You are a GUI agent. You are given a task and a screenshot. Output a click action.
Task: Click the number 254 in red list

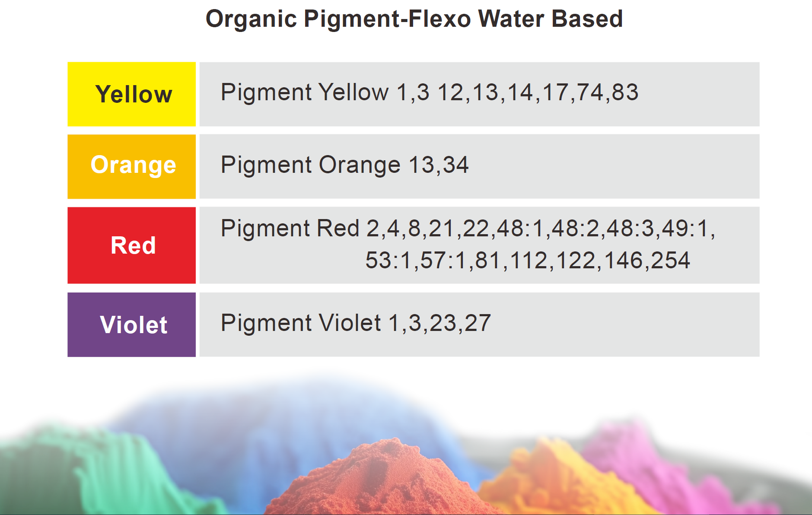(x=670, y=261)
